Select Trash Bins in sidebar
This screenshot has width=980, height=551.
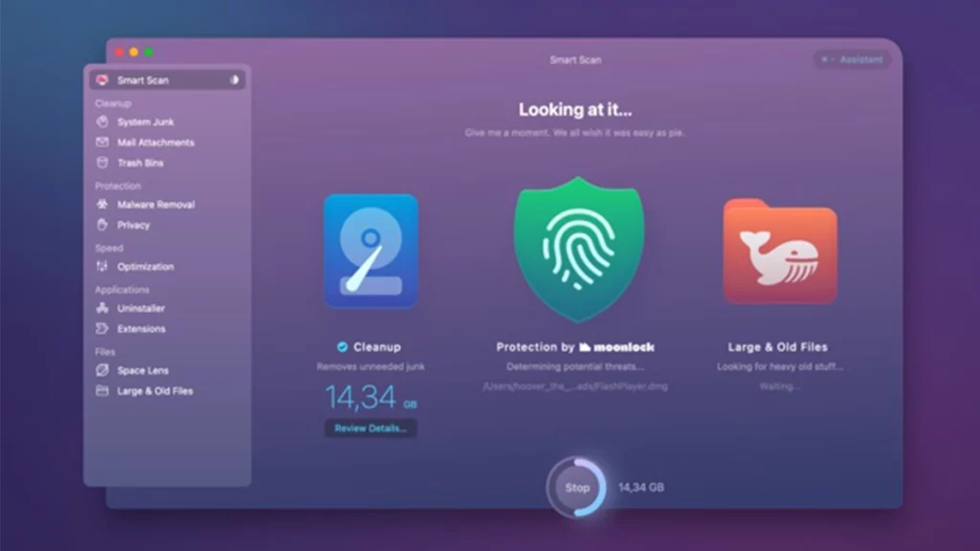(142, 163)
